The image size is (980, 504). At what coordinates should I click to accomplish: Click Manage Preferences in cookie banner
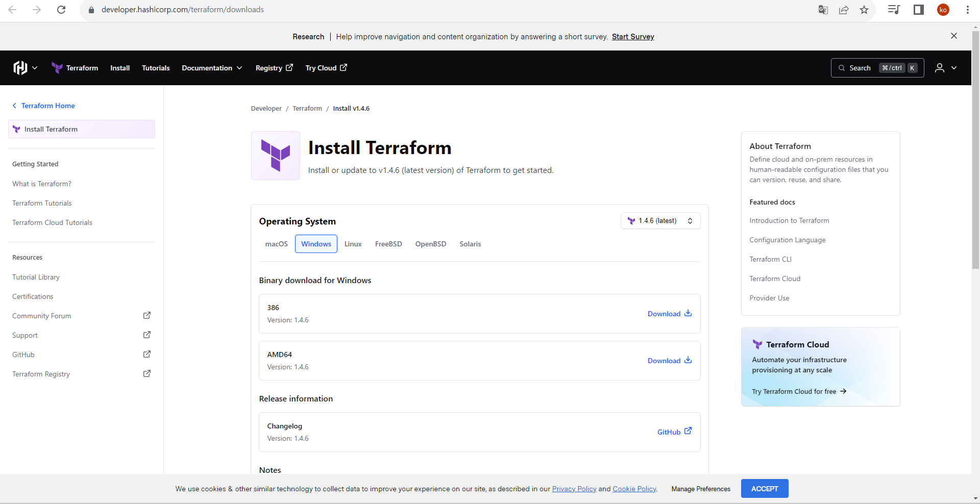(x=701, y=489)
